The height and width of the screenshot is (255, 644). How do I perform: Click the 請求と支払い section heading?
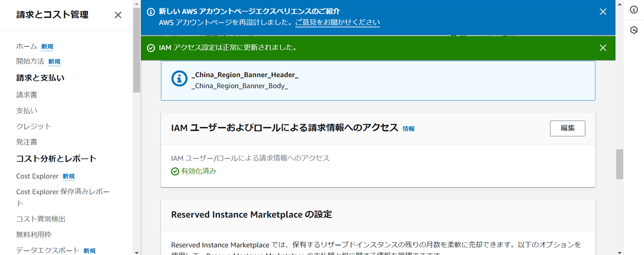[40, 78]
